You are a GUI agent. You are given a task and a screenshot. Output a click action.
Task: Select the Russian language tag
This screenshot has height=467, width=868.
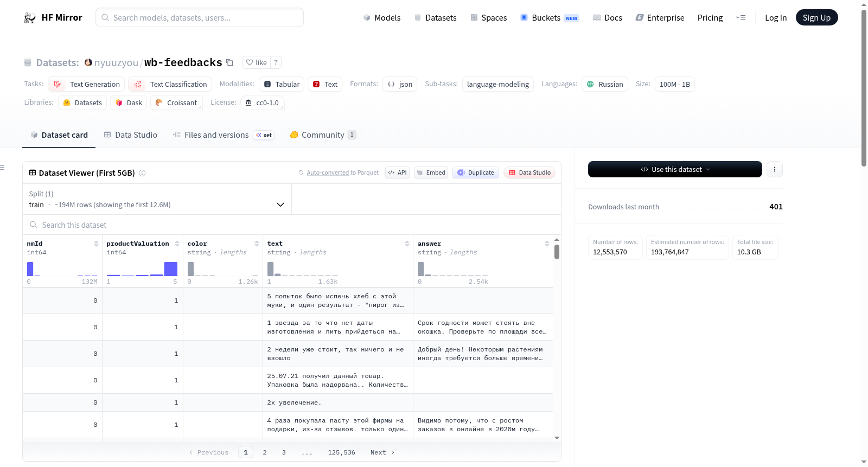pyautogui.click(x=605, y=84)
